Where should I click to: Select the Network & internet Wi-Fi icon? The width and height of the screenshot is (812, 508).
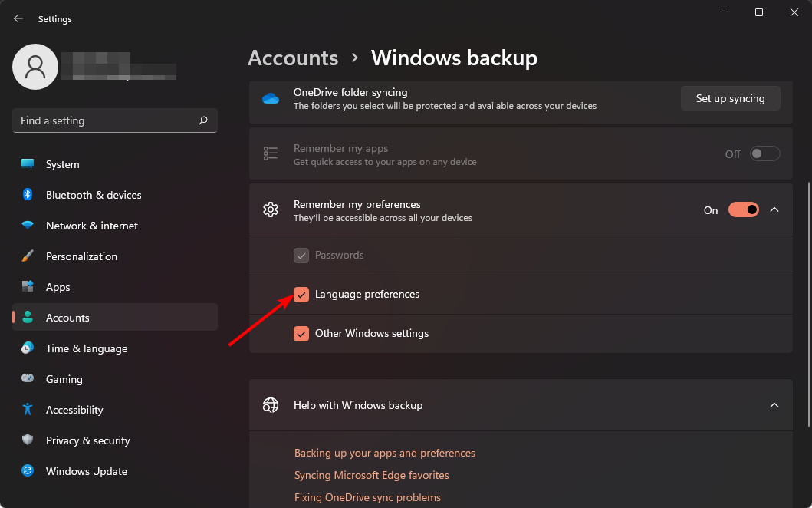click(28, 226)
